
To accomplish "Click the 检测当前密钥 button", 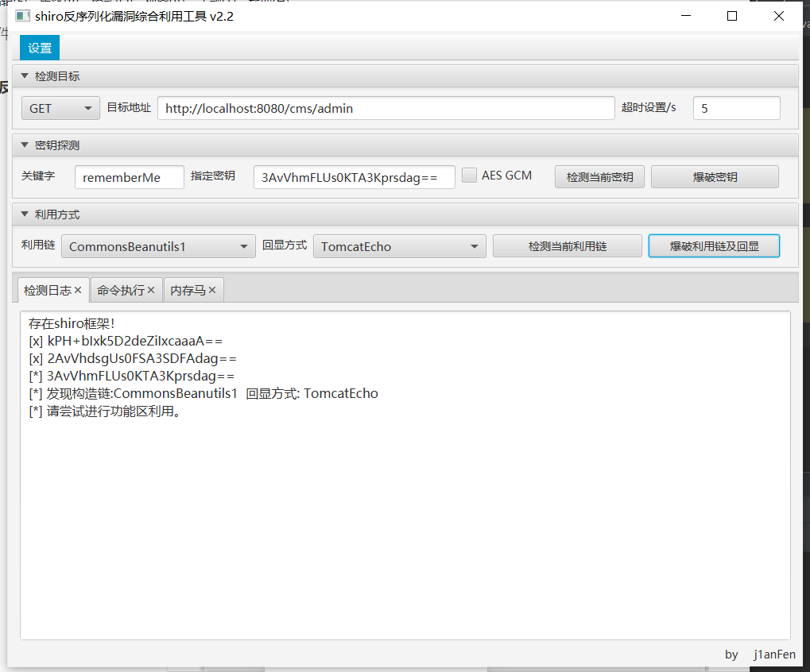I will tap(599, 177).
